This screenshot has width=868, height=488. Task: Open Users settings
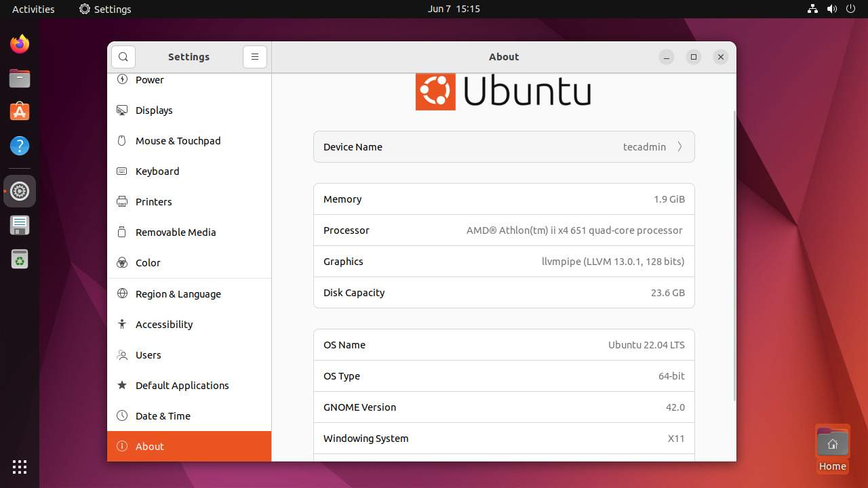148,354
